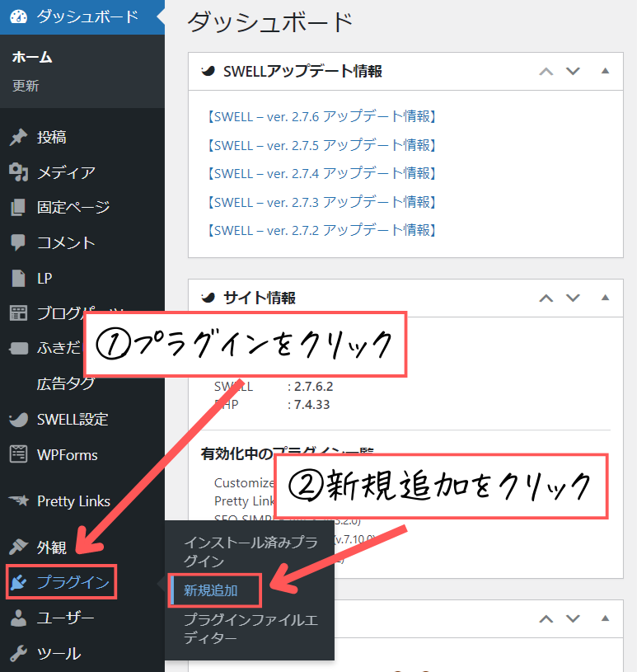Open SWELL ver. 2.7.4 update link
This screenshot has height=672, width=637.
coord(321,174)
